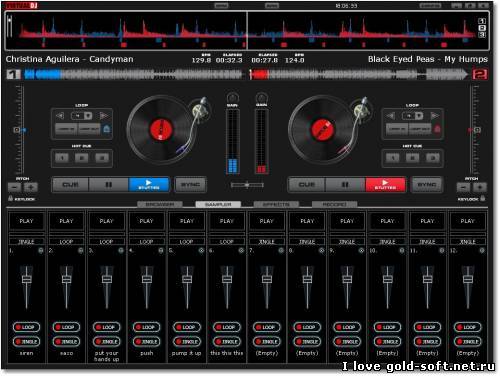Click the small options icon of sampler slot 1

pyautogui.click(x=41, y=250)
